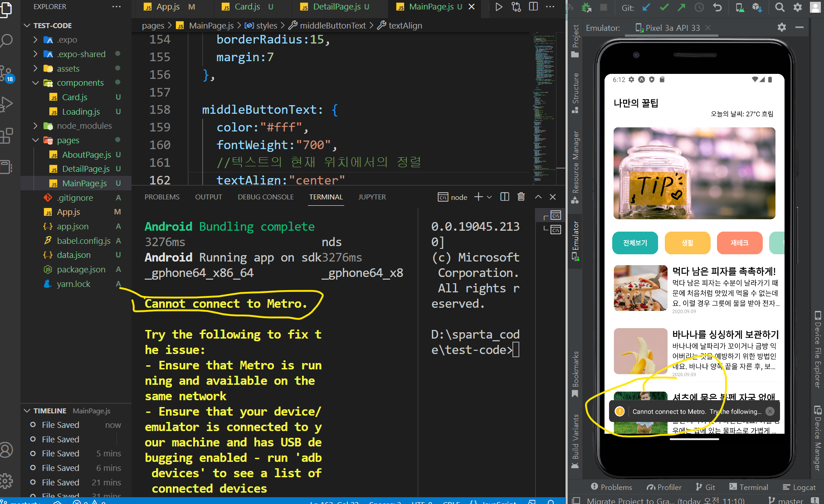Close Pixel 3a API 33 emulator tab

point(708,28)
